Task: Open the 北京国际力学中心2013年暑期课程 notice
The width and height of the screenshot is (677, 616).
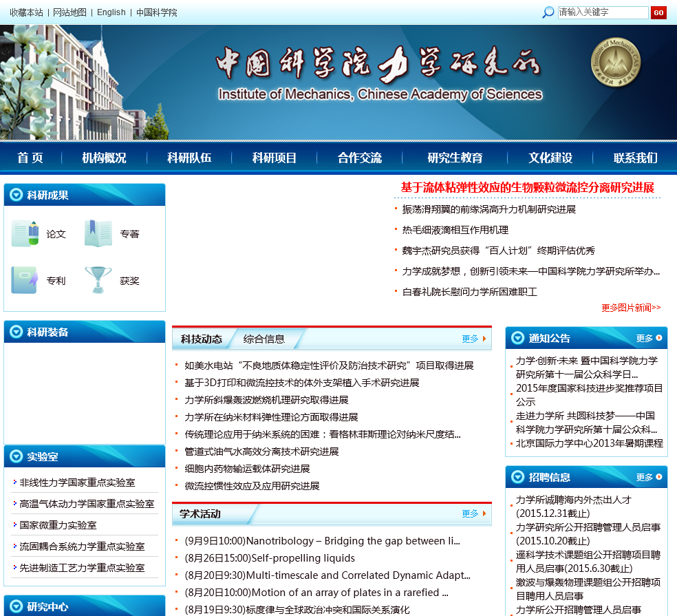Action: click(590, 443)
